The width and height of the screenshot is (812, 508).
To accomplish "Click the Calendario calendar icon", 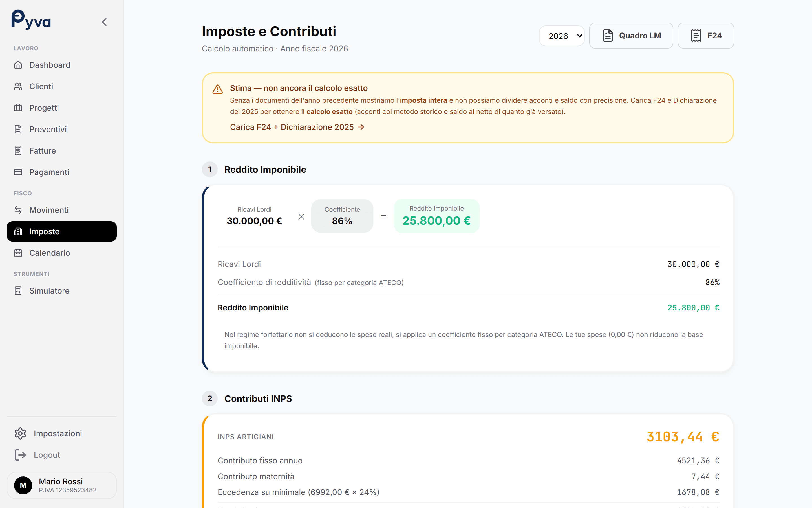I will pos(18,253).
